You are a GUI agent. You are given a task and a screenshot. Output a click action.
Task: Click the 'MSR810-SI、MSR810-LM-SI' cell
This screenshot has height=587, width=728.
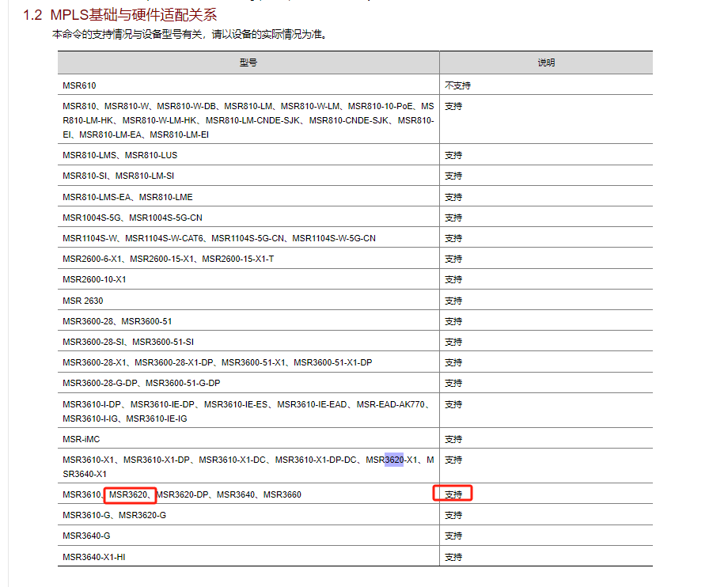pyautogui.click(x=248, y=176)
